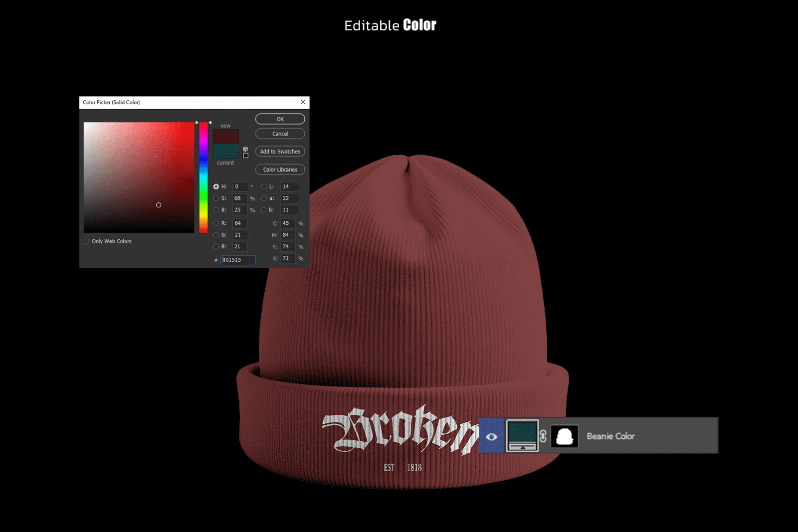Image resolution: width=798 pixels, height=532 pixels.
Task: Click the current color swatch
Action: pyautogui.click(x=226, y=151)
